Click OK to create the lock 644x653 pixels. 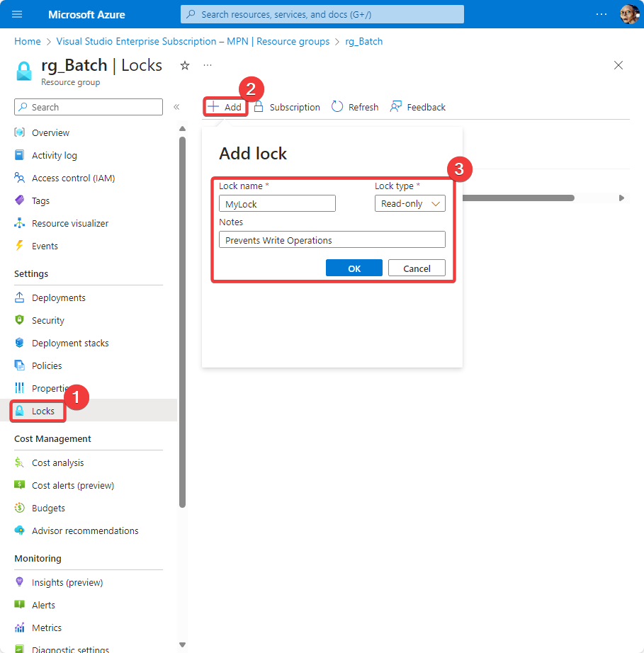point(354,268)
